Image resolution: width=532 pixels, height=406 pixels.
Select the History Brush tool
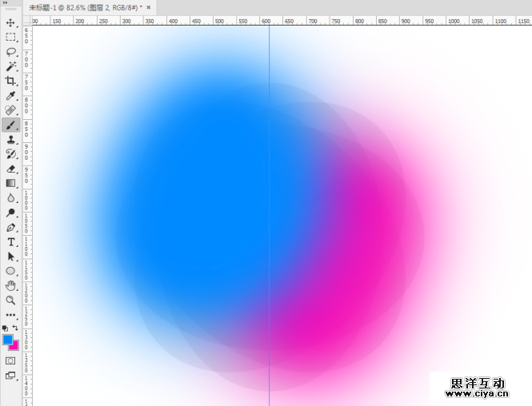[x=10, y=154]
